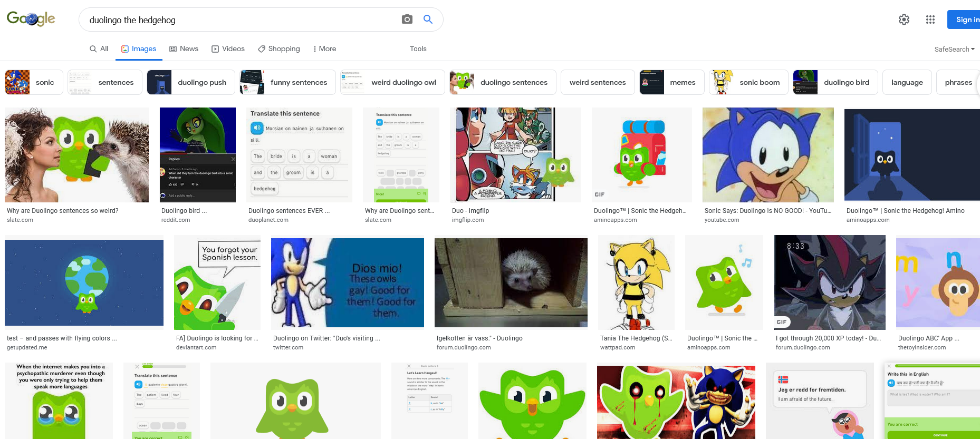Switch to the All results tab

pos(99,48)
